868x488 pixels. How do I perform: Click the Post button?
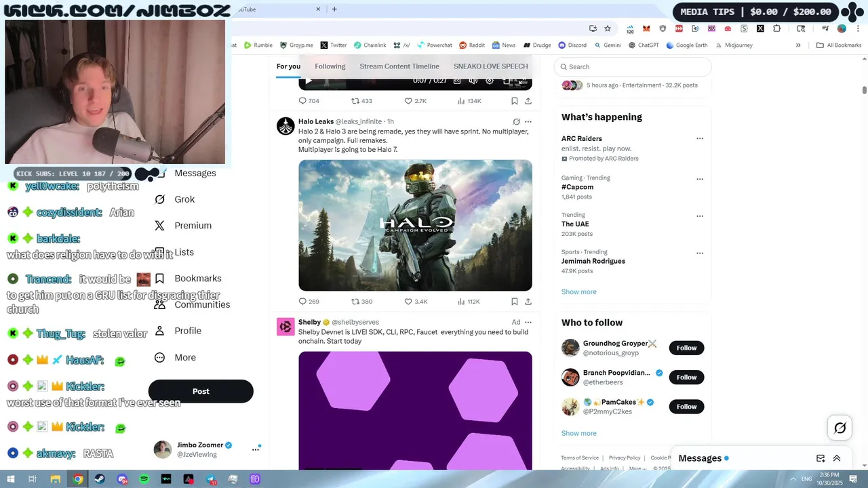pyautogui.click(x=201, y=391)
